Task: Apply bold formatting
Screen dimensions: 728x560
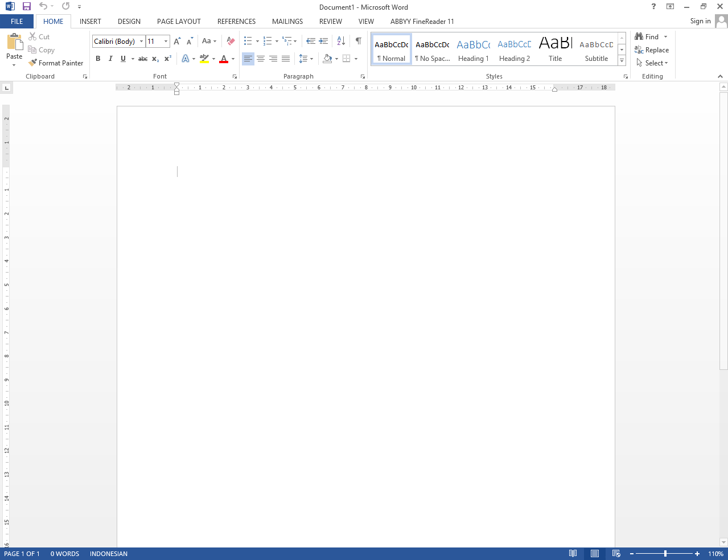Action: [98, 59]
